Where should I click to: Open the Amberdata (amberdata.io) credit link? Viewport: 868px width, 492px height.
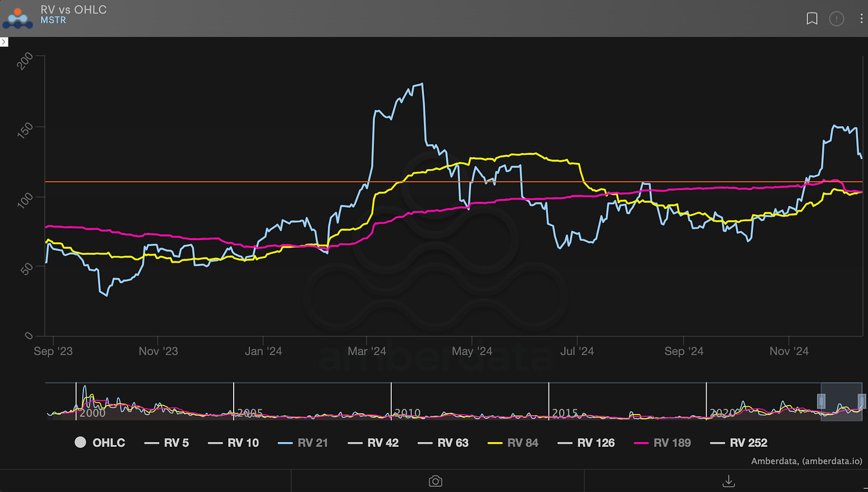point(807,461)
